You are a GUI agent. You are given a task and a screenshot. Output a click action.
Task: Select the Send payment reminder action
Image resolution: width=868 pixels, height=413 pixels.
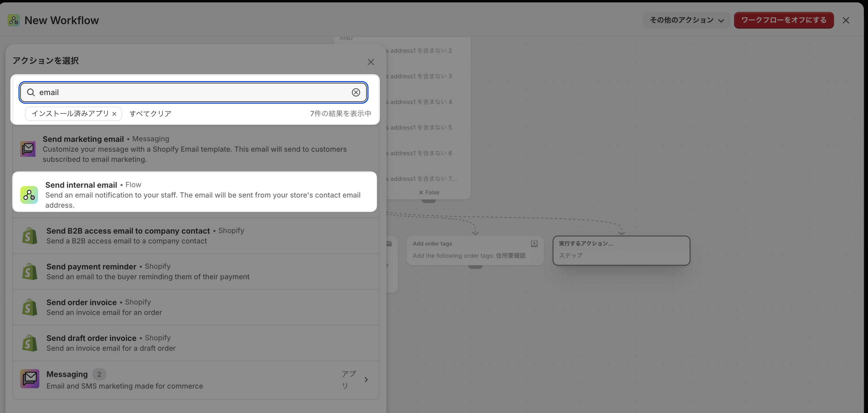[x=196, y=271]
